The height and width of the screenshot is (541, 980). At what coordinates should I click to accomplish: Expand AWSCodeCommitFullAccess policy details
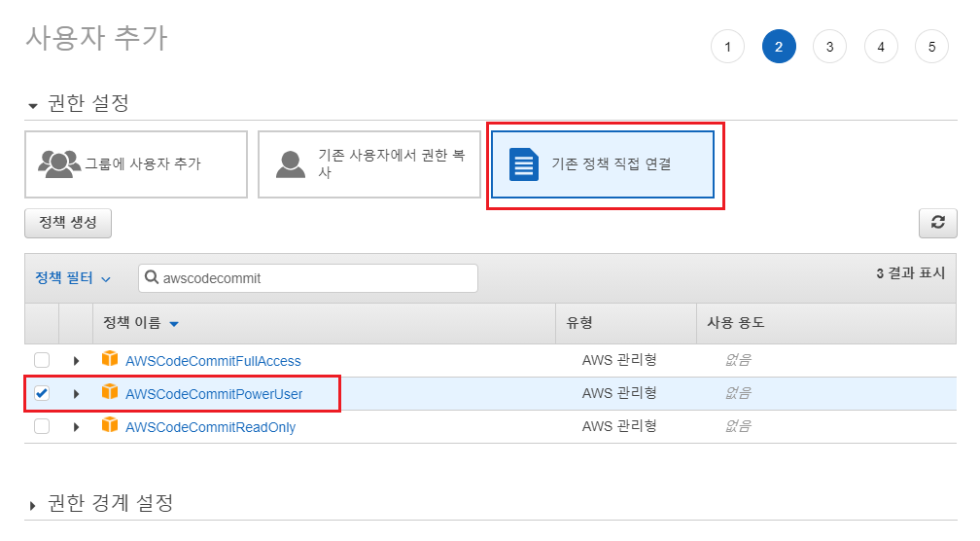tap(76, 361)
